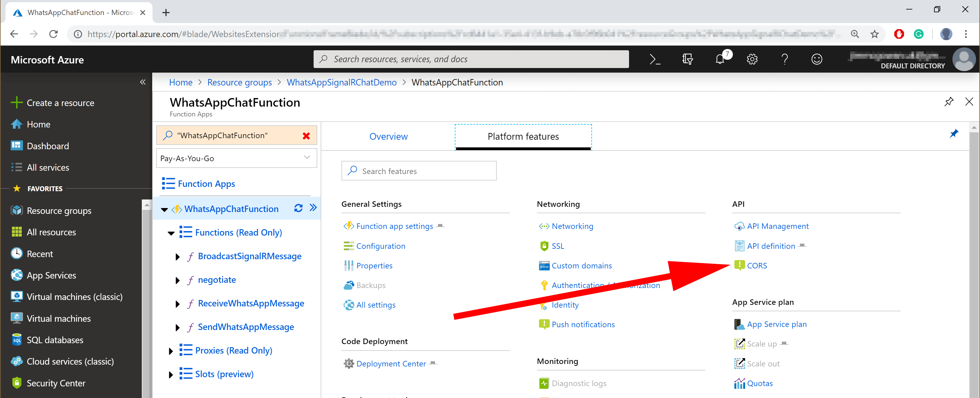Open Function Apps list
980x398 pixels.
click(198, 184)
